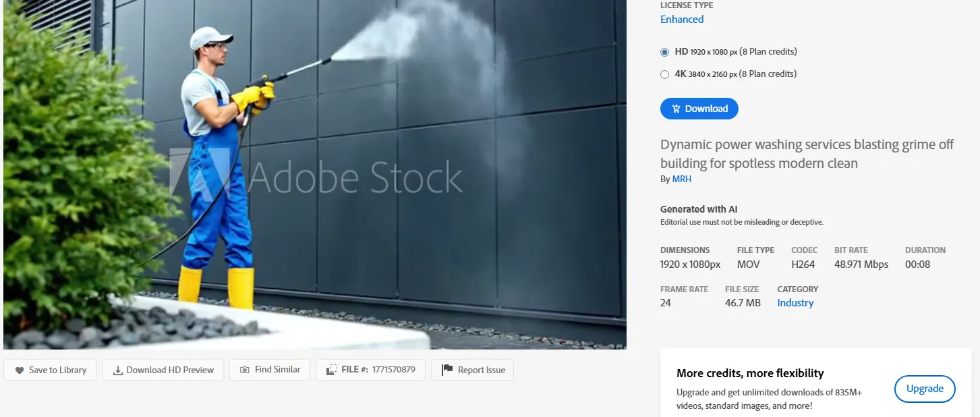980x417 pixels.
Task: Click the 'More credits, more flexibility' heading
Action: (x=750, y=373)
